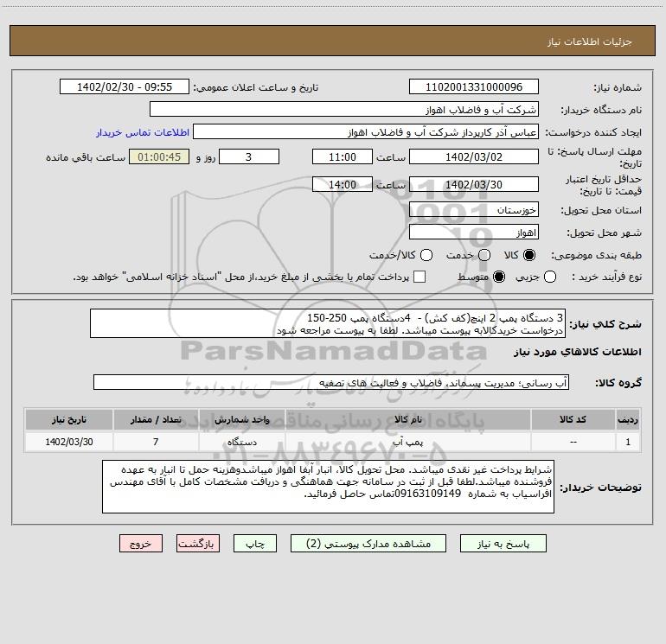Click the شرح کلی نیاز description box
The height and width of the screenshot is (644, 666).
tap(328, 323)
